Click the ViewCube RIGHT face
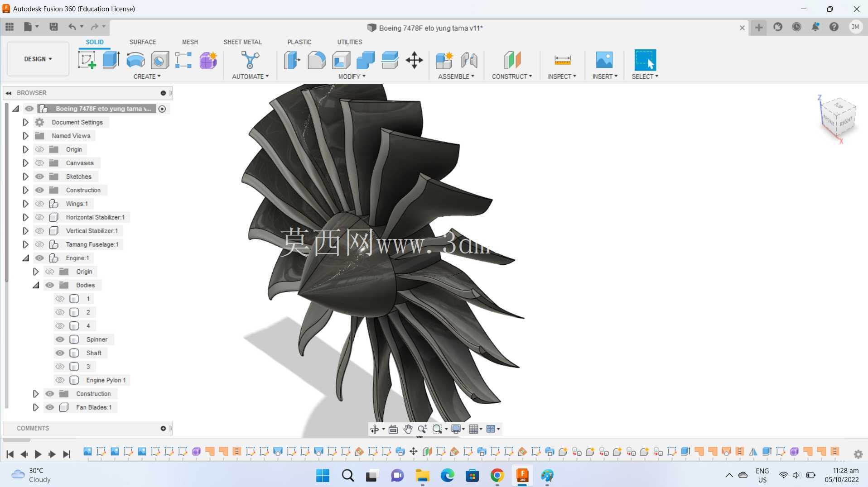The image size is (868, 487). [846, 122]
